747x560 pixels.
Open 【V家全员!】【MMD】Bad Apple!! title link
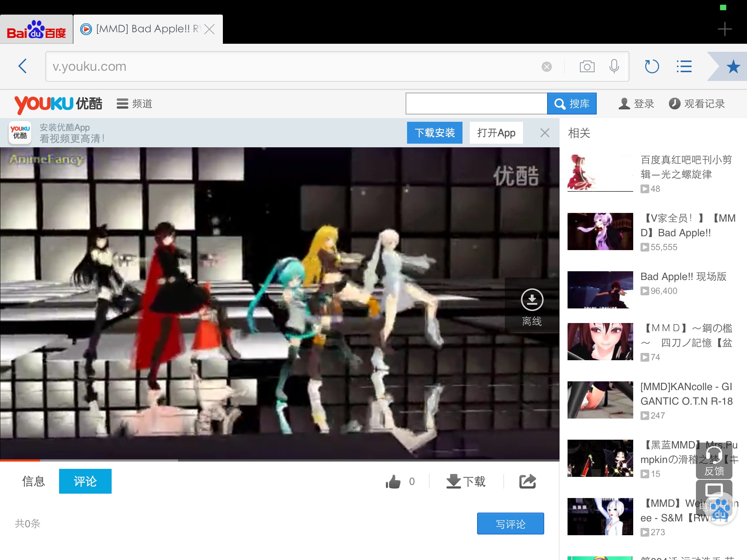[x=688, y=225]
